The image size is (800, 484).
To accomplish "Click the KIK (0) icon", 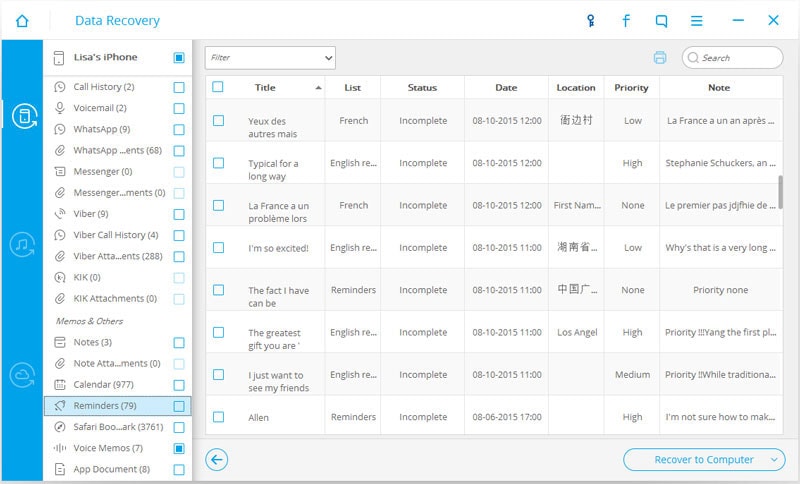I will [60, 277].
